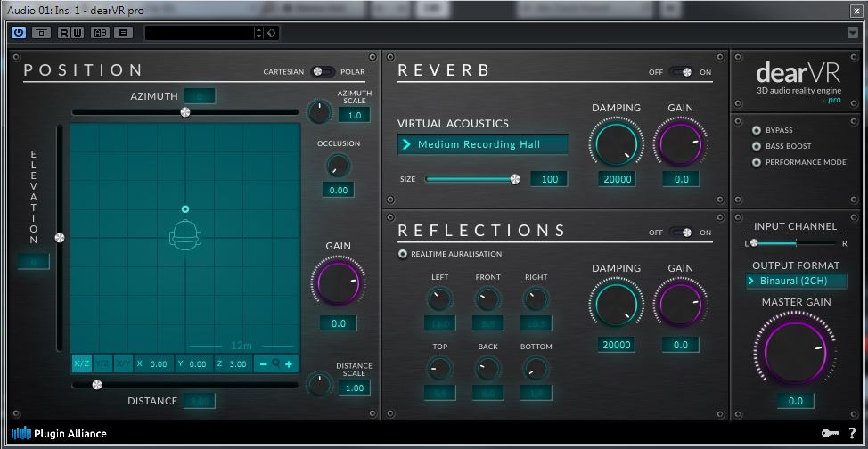Click the Distance Scale value 1.00
This screenshot has height=449, width=868.
(x=355, y=388)
